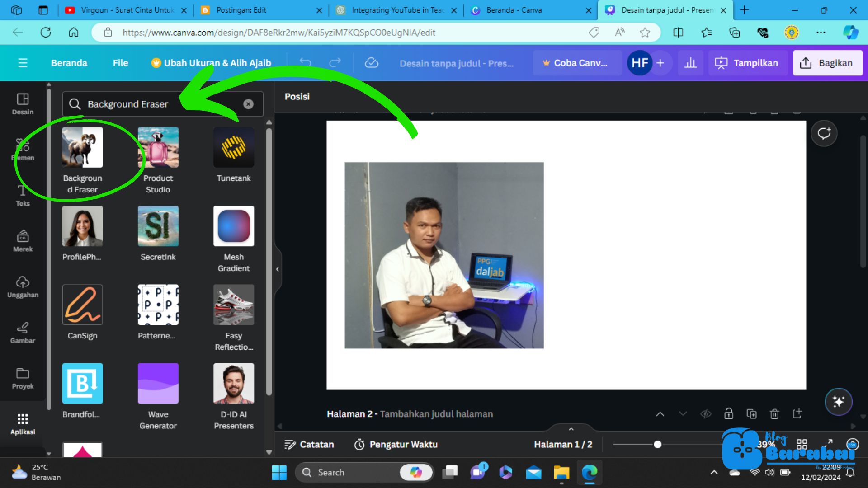Screen dimensions: 868x488
Task: Delete page using trash icon
Action: pyautogui.click(x=774, y=414)
